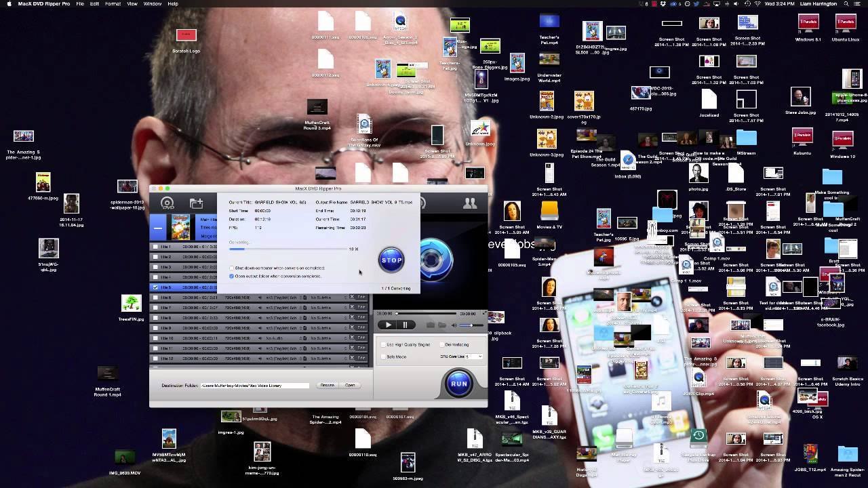Mute preview with the speaker icon
Image resolution: width=868 pixels, height=488 pixels.
[x=454, y=325]
